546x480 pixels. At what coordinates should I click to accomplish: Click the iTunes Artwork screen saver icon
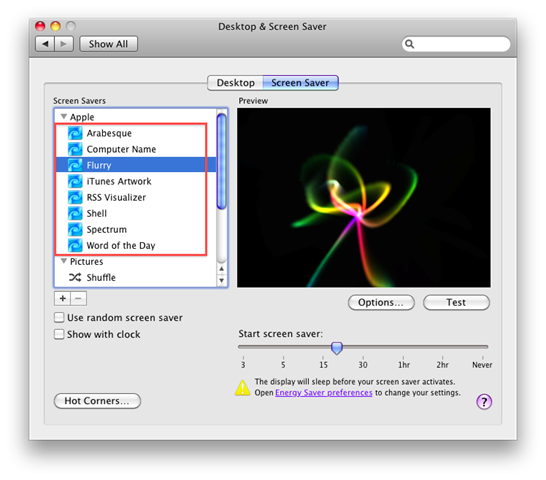click(75, 181)
